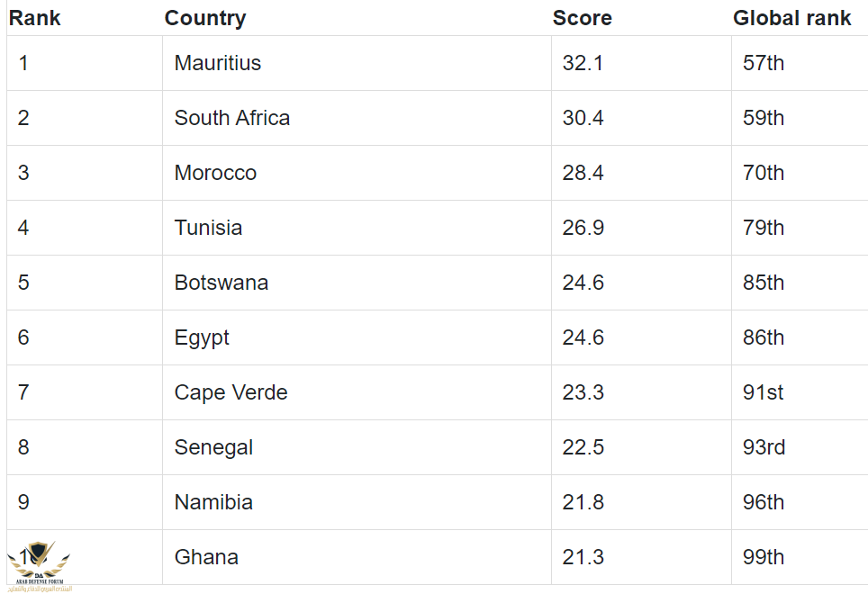The image size is (868, 594).
Task: Click the Senegal table cell
Action: 357,447
